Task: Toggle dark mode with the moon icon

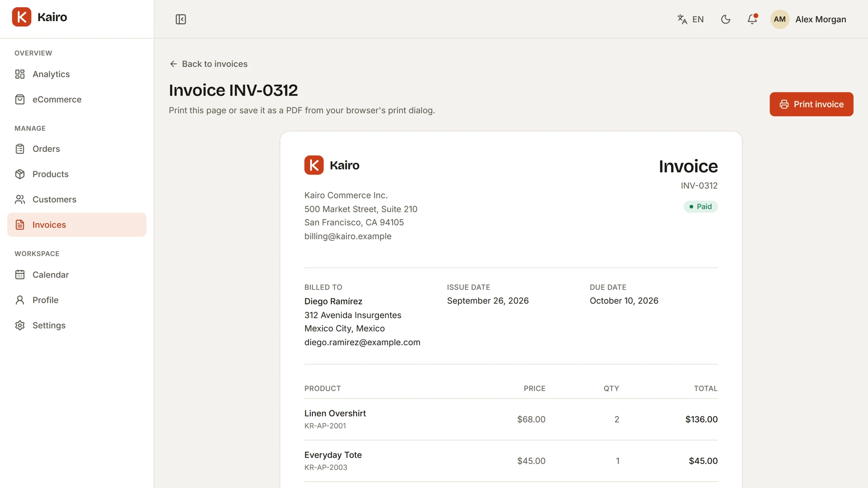Action: [726, 19]
